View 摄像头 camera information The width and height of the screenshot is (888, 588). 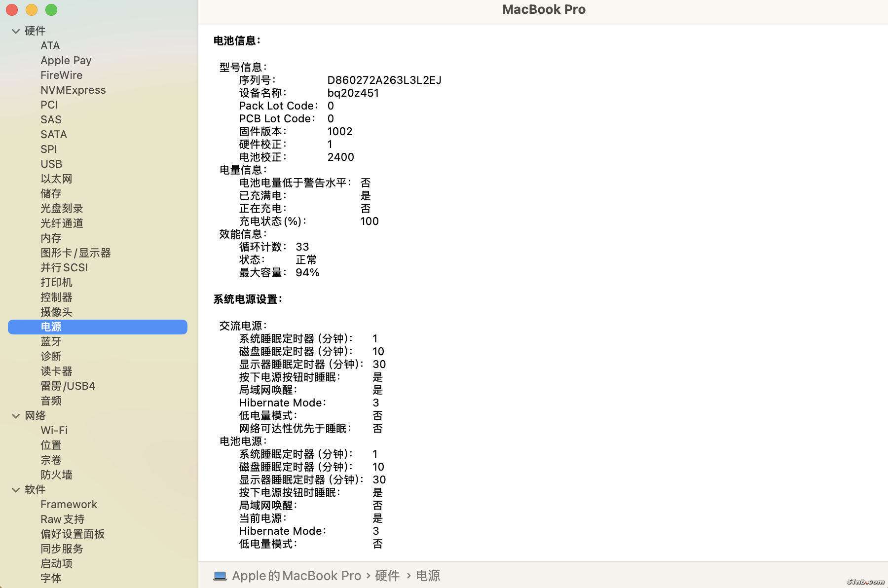(56, 312)
